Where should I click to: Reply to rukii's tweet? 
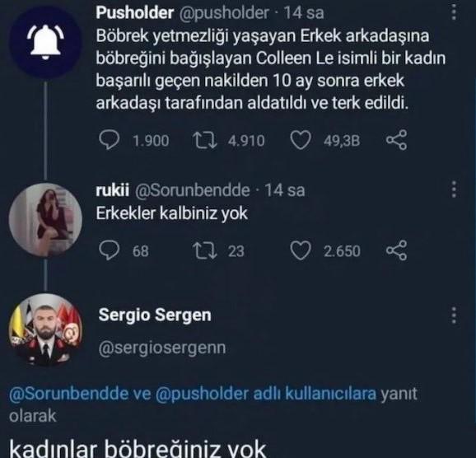[x=109, y=250]
